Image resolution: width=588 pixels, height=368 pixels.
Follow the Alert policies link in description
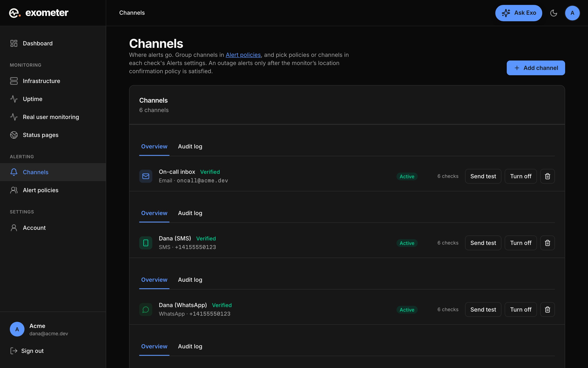(243, 55)
